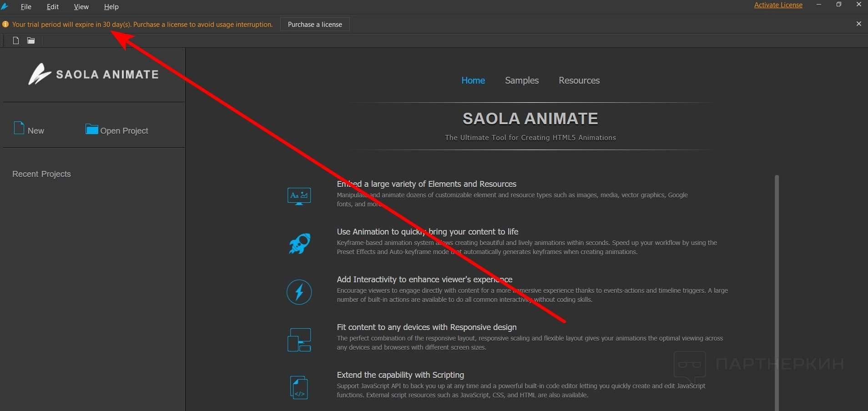Create a New project from sidebar
Image resolution: width=868 pixels, height=411 pixels.
click(x=35, y=131)
